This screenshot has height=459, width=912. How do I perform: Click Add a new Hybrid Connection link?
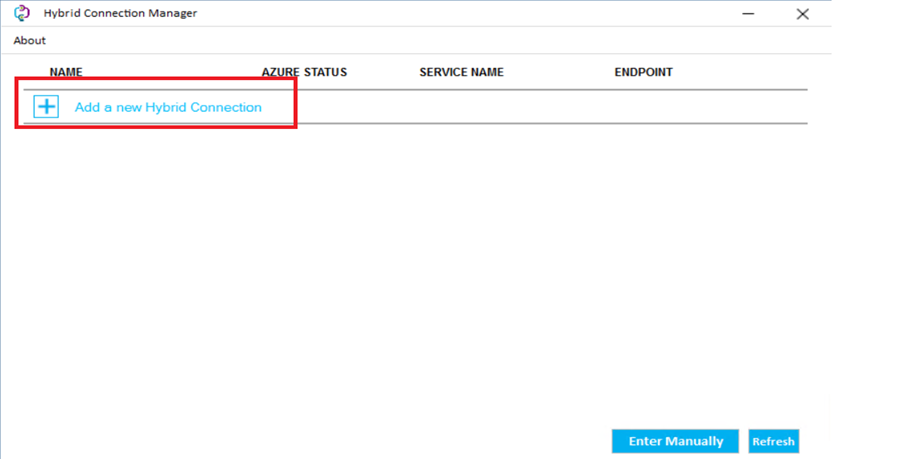click(168, 107)
